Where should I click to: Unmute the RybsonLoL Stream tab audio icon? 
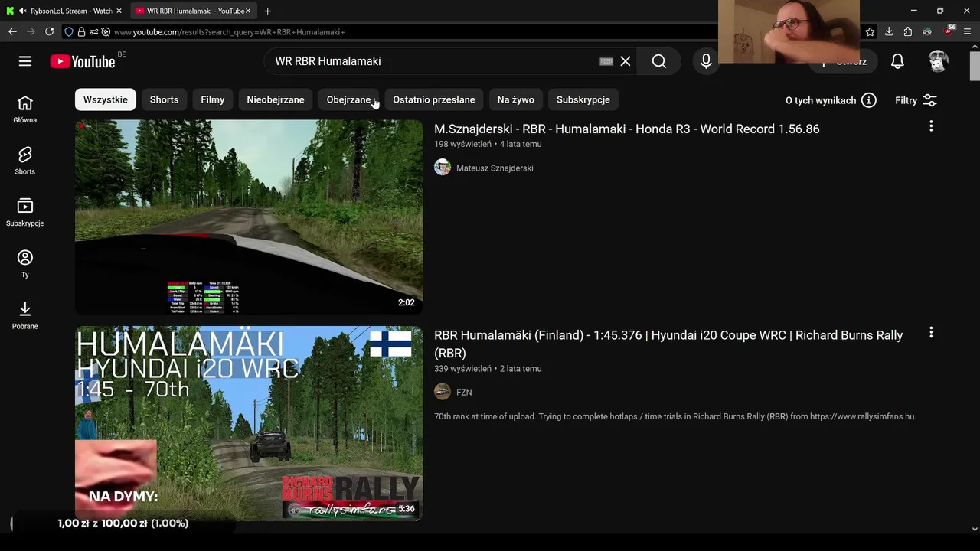[22, 11]
